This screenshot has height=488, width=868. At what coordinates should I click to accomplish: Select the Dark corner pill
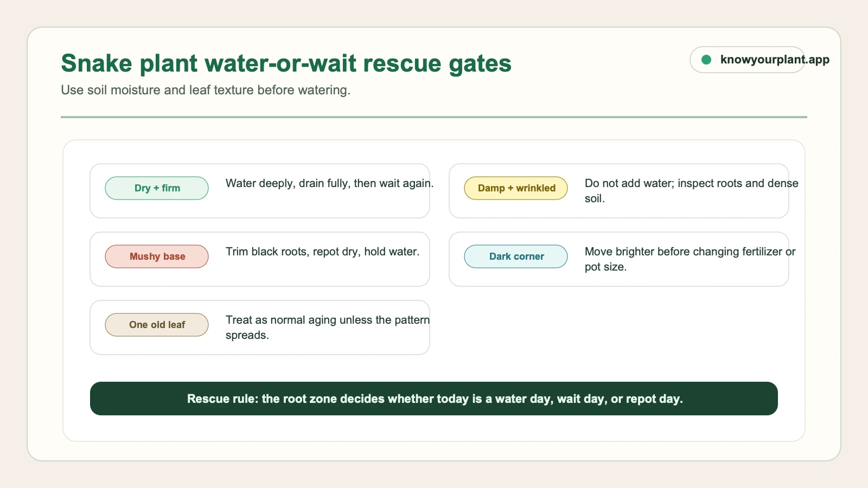pyautogui.click(x=516, y=256)
